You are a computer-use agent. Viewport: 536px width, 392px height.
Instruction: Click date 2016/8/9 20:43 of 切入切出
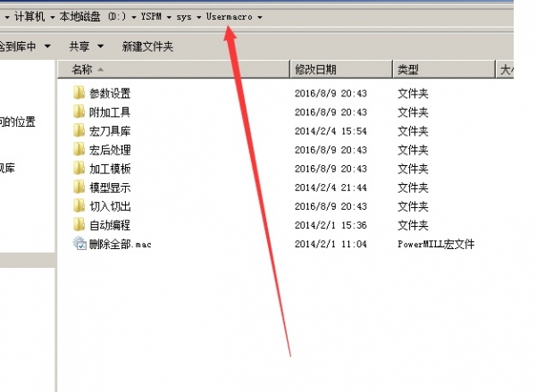point(331,206)
